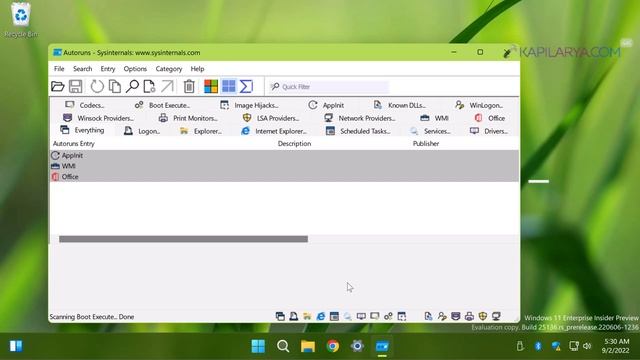
Task: Click the Scheduled Tasks status bar icon
Action: (x=334, y=316)
